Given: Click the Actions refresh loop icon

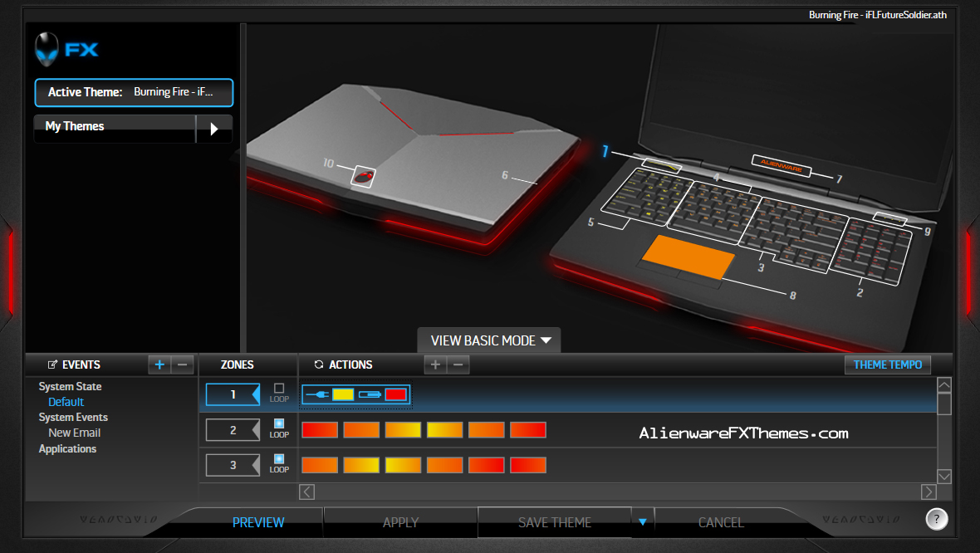Looking at the screenshot, I should click(319, 365).
